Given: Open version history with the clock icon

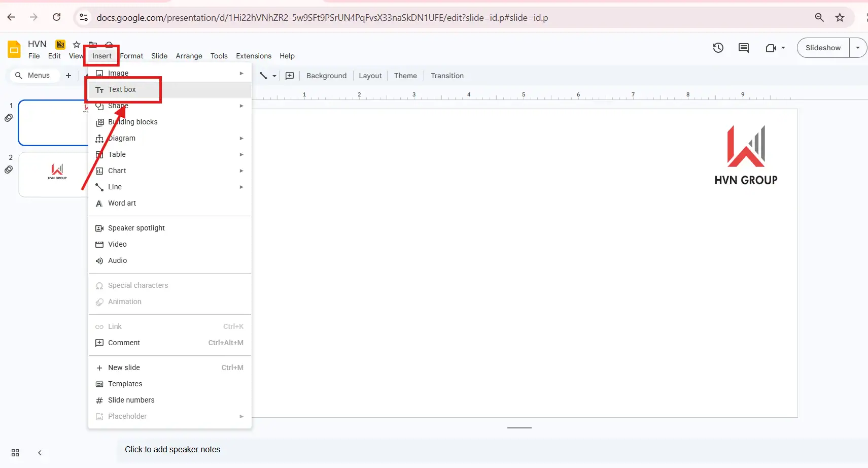Looking at the screenshot, I should (718, 47).
